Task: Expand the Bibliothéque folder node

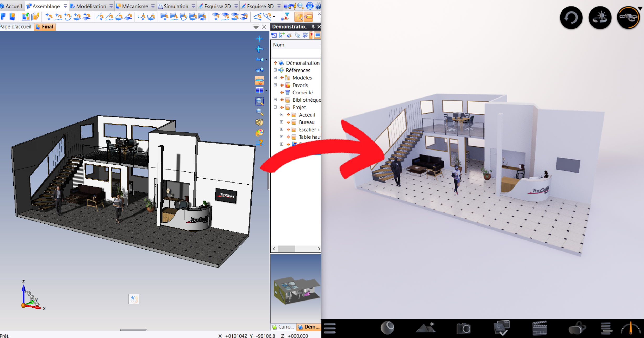Action: pyautogui.click(x=275, y=100)
